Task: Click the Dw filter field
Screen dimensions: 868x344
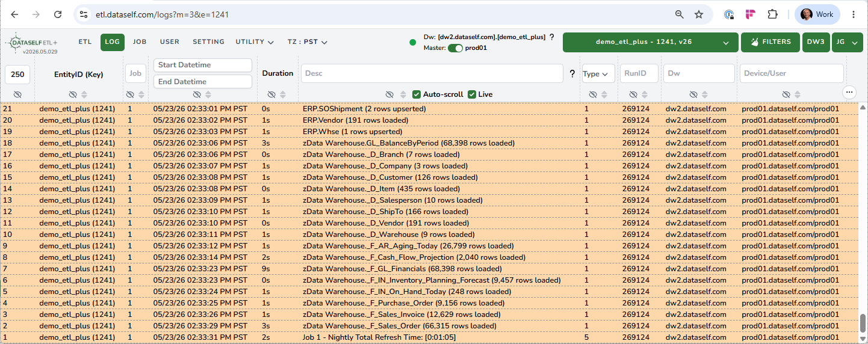Action: pyautogui.click(x=699, y=73)
